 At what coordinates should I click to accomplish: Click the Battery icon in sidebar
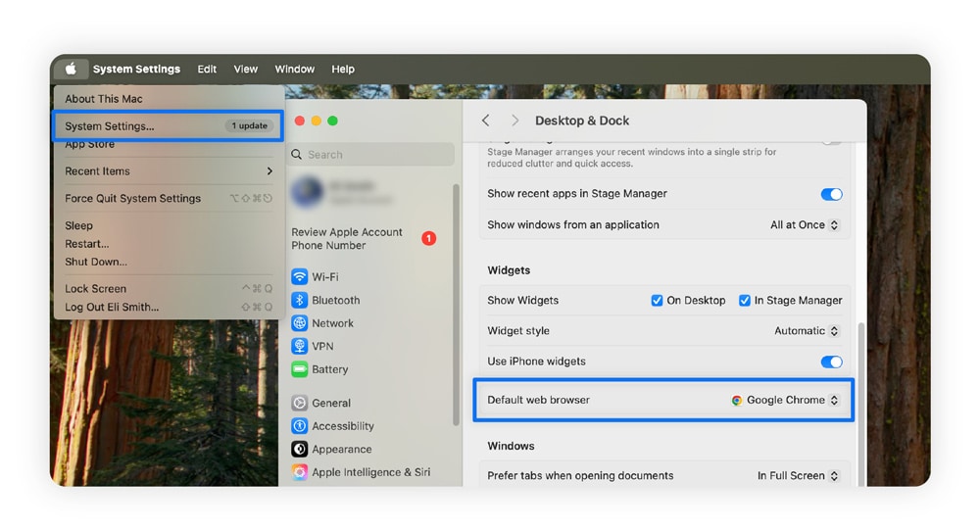[x=300, y=369]
